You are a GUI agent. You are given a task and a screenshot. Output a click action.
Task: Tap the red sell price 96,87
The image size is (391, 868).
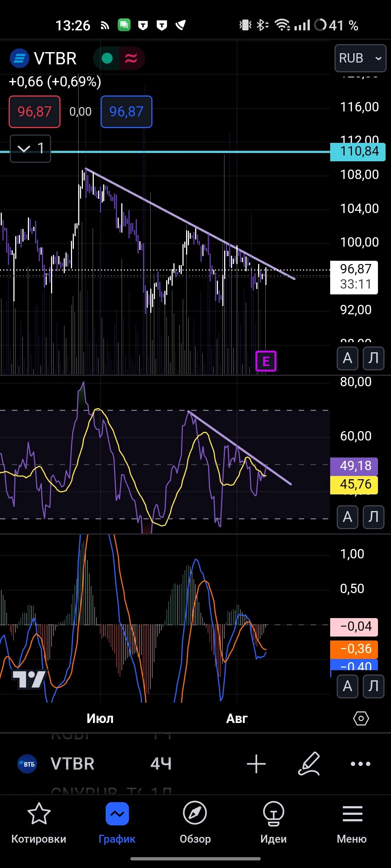tap(35, 112)
